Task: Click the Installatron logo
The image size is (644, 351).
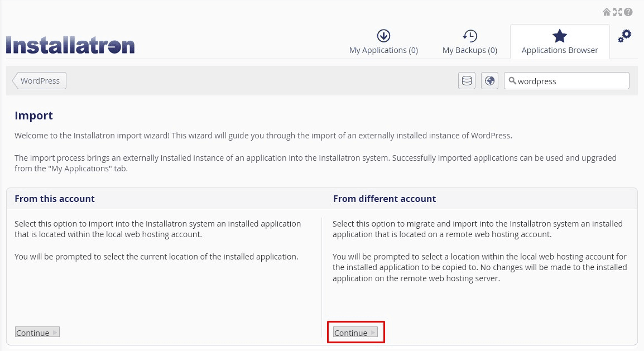Action: click(70, 45)
